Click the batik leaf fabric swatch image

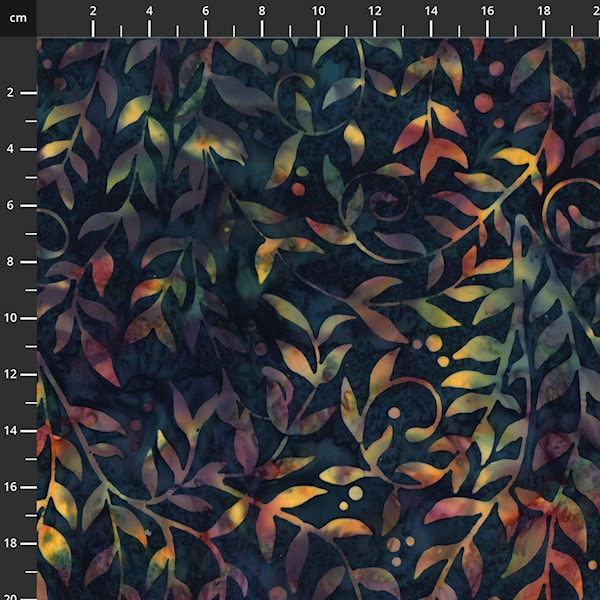[x=318, y=318]
